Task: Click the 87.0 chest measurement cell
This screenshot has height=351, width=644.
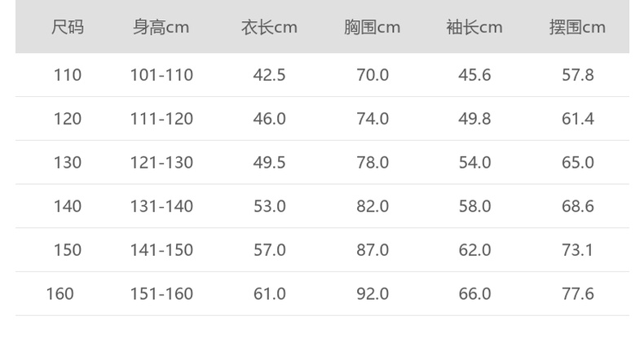Action: 373,250
